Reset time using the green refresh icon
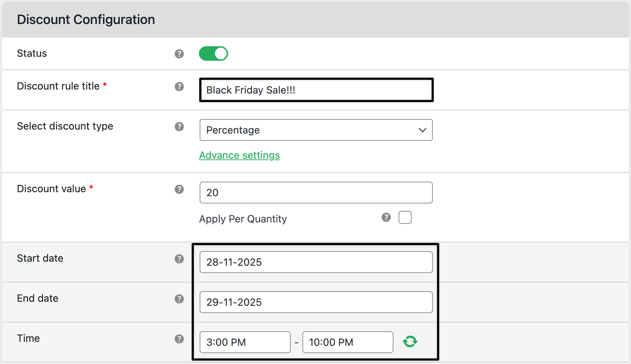631x364 pixels. (410, 342)
